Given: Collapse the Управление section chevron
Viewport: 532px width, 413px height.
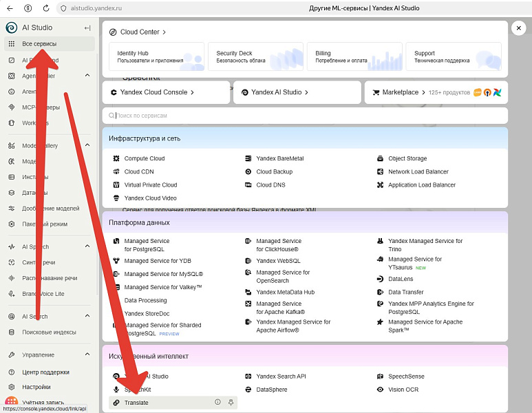Looking at the screenshot, I should point(87,354).
